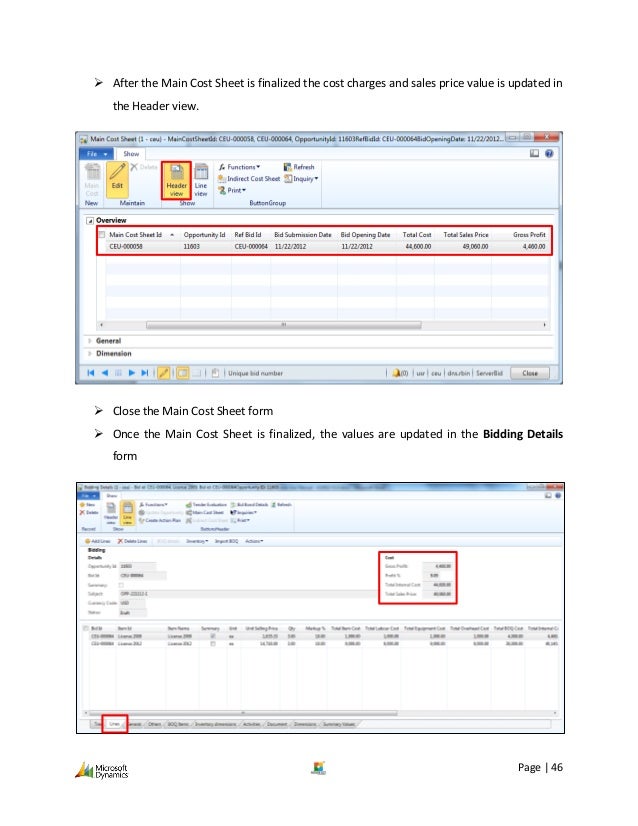Click Import BOQ in Bidding Details
This screenshot has width=638, height=826.
(x=226, y=541)
